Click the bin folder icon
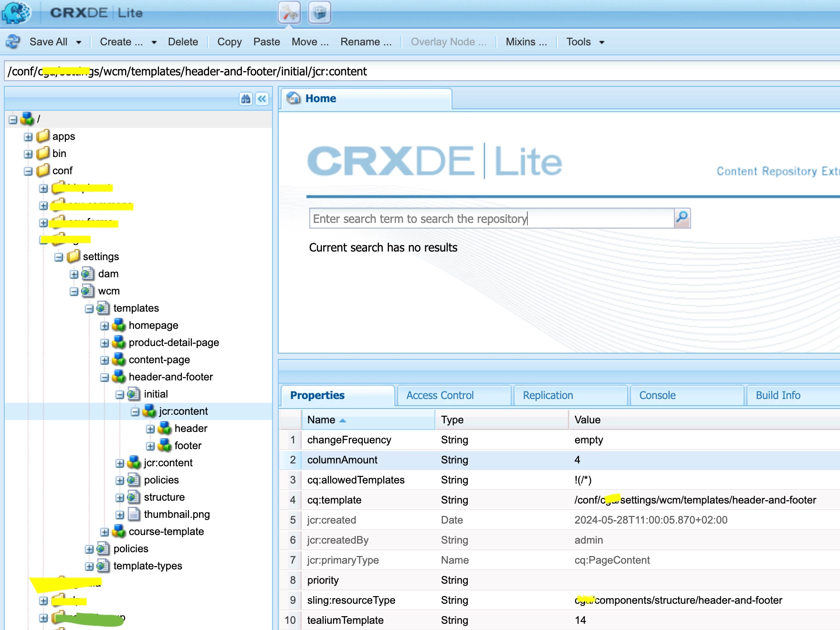The width and height of the screenshot is (840, 630). coord(43,153)
